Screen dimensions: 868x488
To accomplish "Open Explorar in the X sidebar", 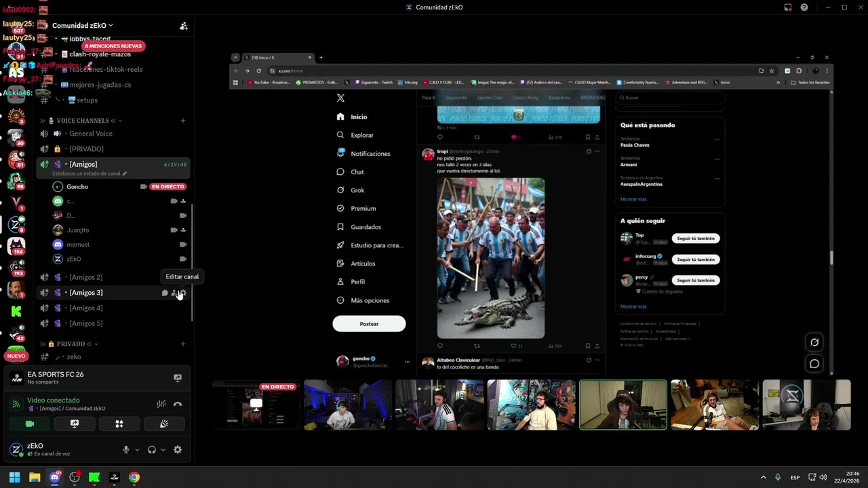I will coord(355,135).
